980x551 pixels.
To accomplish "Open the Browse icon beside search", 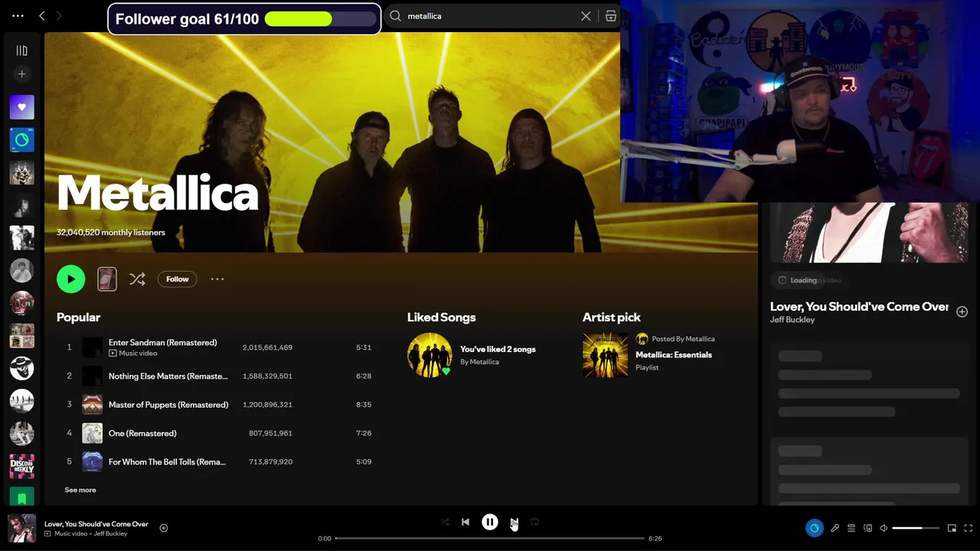I will [x=611, y=15].
